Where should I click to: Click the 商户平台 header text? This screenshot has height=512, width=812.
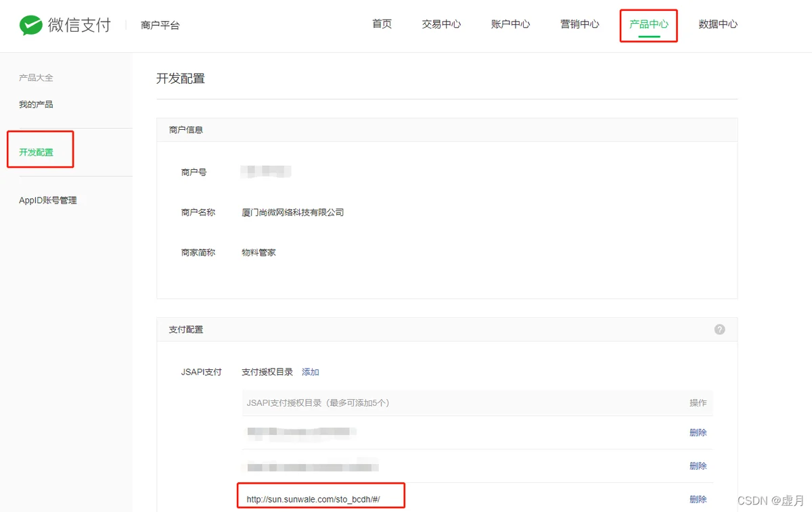click(x=160, y=25)
